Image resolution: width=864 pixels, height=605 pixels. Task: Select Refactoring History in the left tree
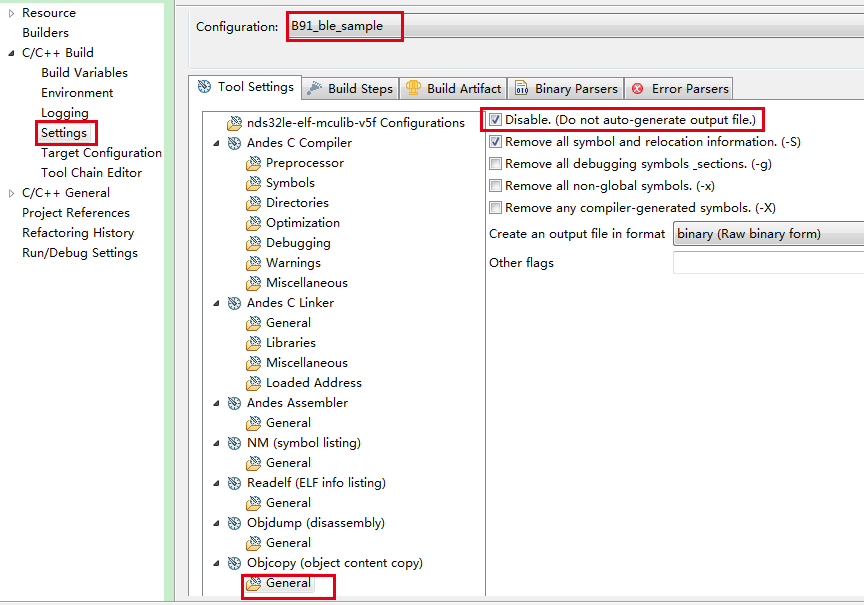78,233
